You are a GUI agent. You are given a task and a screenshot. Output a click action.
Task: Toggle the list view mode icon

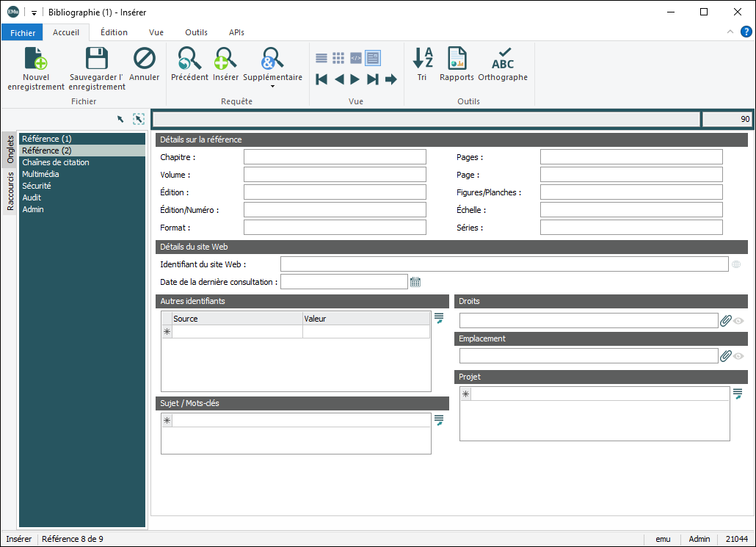point(321,58)
